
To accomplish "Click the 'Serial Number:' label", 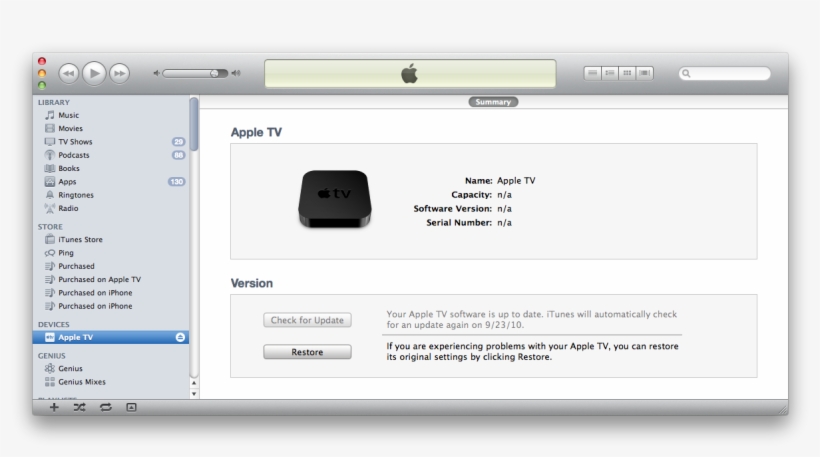I will click(x=459, y=223).
